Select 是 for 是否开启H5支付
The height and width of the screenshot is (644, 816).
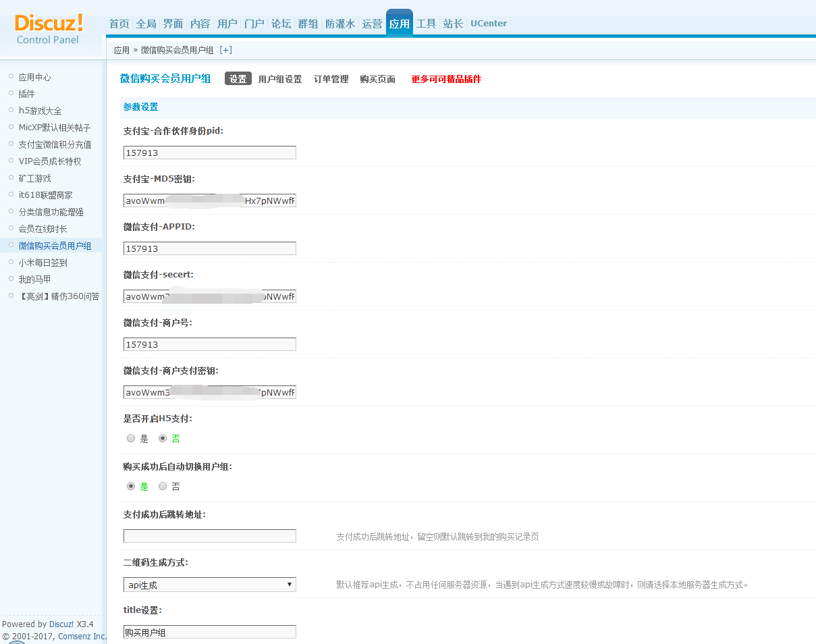point(131,438)
